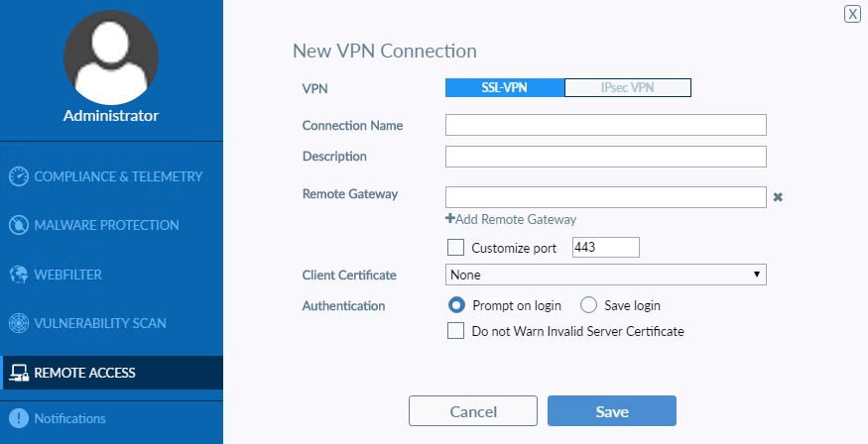Enable the Customize port checkbox
This screenshot has width=868, height=444.
point(456,248)
